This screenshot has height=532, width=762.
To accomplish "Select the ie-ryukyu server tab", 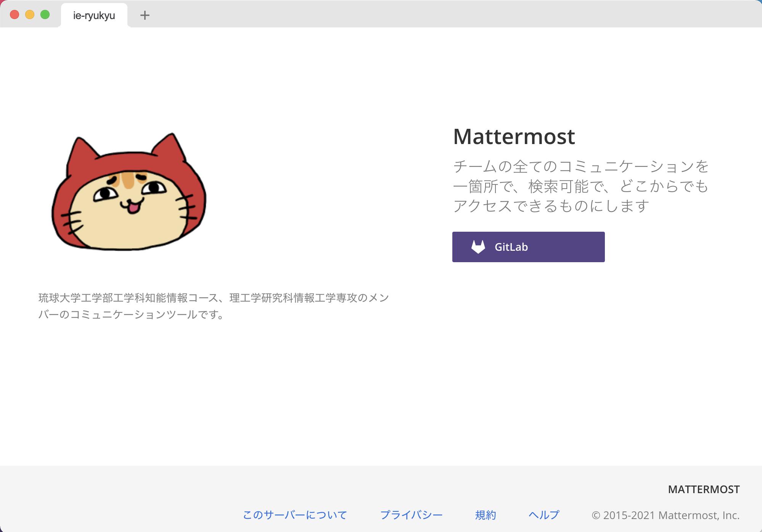I will click(x=94, y=16).
